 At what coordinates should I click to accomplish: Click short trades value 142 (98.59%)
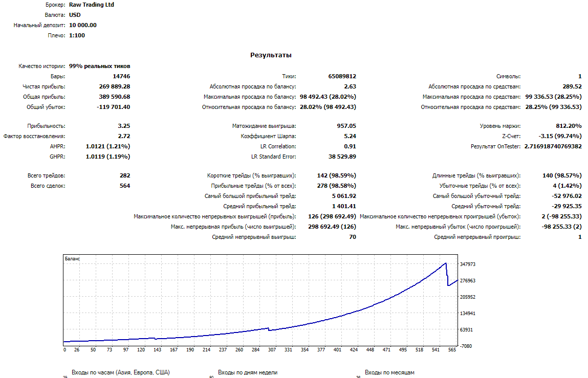click(337, 175)
